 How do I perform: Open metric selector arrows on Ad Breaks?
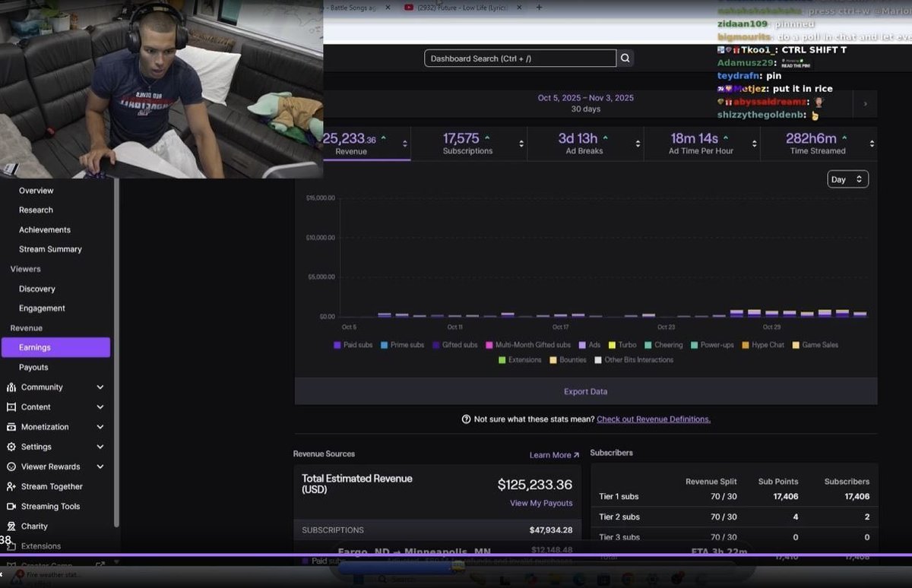click(x=638, y=144)
